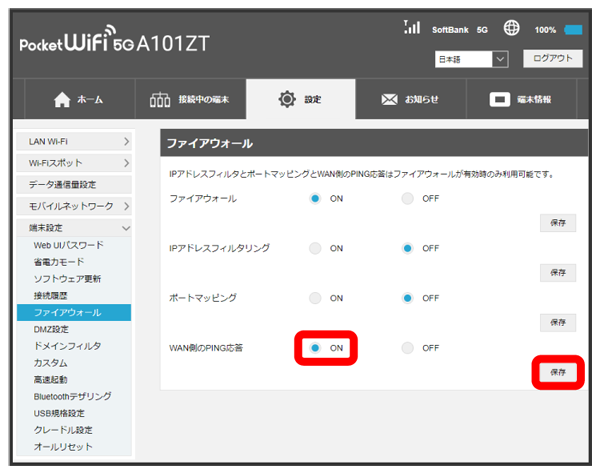Click the ログアウト button
The width and height of the screenshot is (600, 473).
tap(551, 59)
